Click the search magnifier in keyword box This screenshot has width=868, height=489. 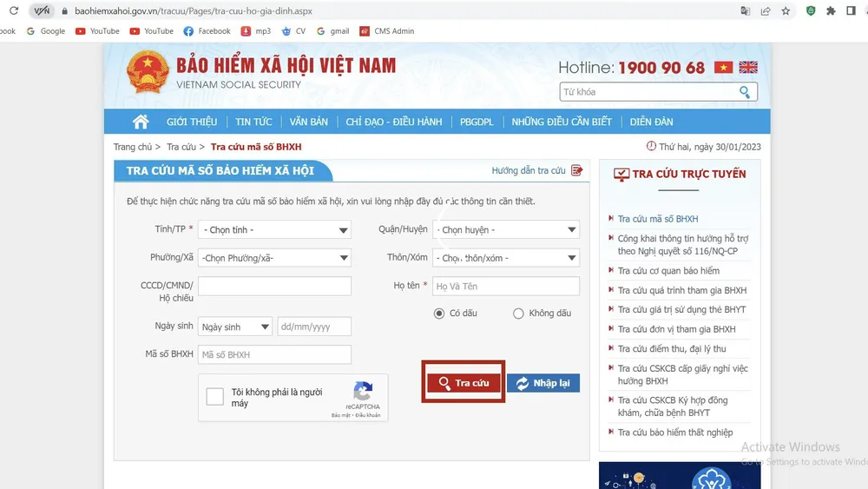click(x=745, y=92)
